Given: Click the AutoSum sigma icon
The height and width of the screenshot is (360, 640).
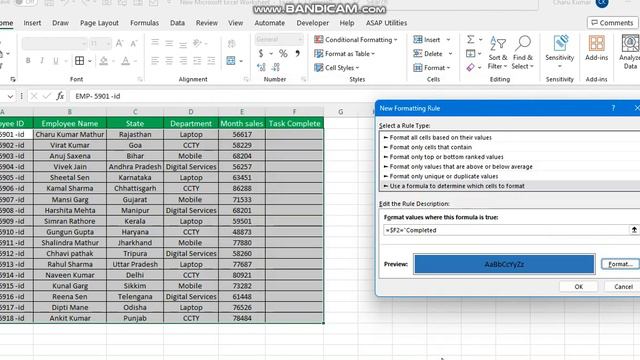Looking at the screenshot, I should click(x=471, y=40).
